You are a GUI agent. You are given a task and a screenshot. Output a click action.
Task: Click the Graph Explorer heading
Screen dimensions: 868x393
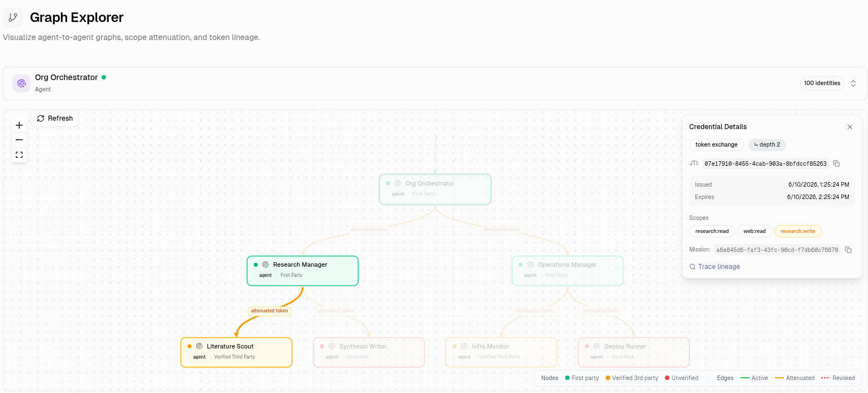point(77,17)
